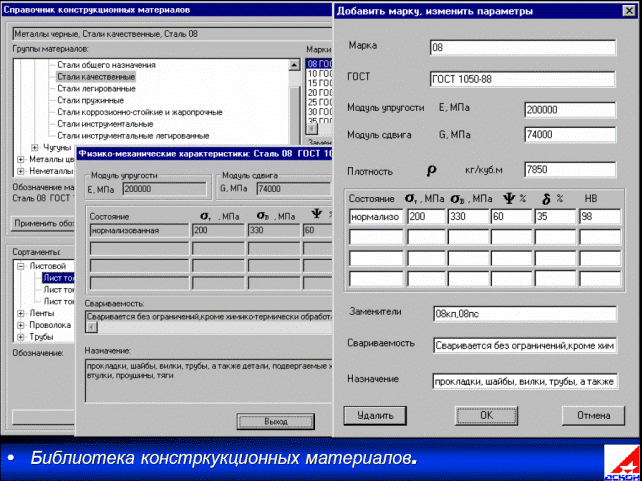Confirm the dialog with the OK button

(x=486, y=416)
